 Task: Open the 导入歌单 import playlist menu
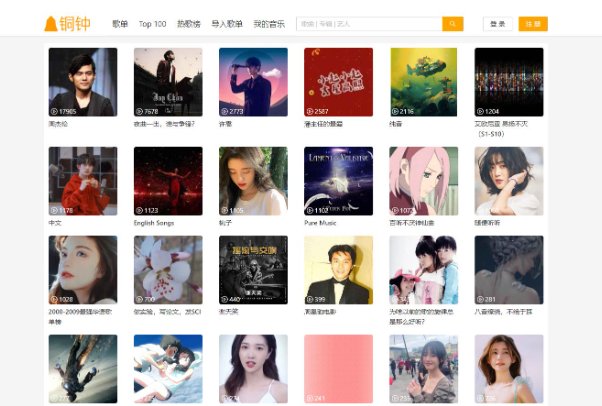tap(226, 24)
